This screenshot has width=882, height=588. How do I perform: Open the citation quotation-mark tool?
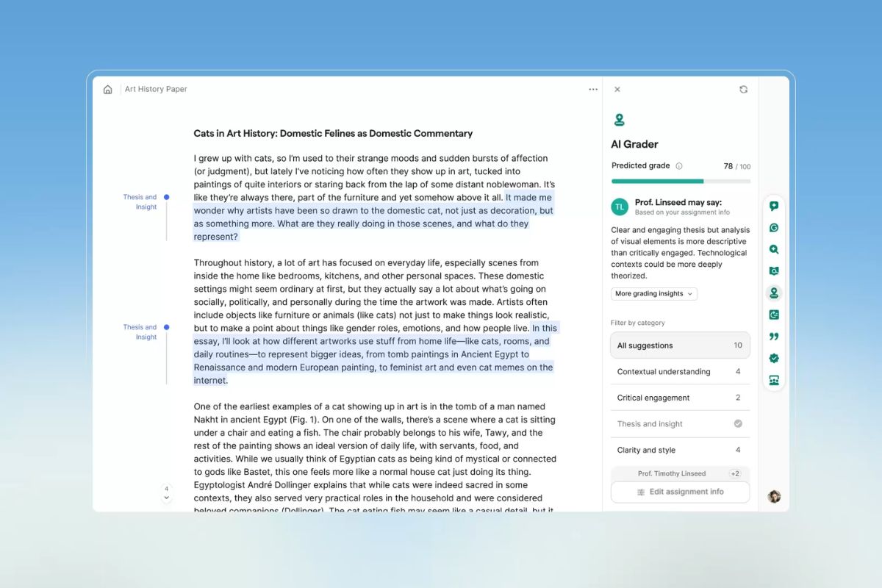(x=774, y=337)
